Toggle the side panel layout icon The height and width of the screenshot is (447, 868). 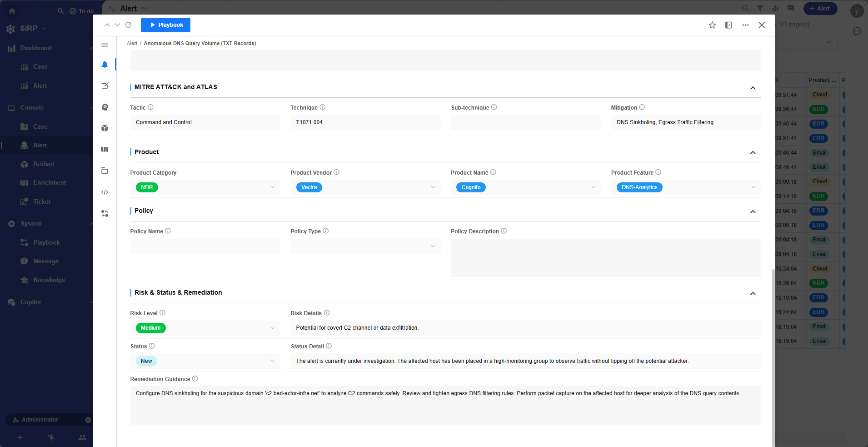728,25
